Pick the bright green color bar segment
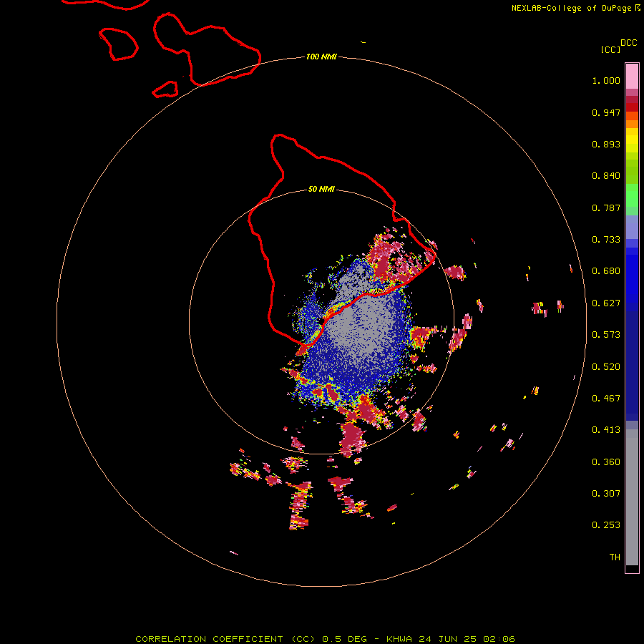This screenshot has height=644, width=644. pos(632,195)
